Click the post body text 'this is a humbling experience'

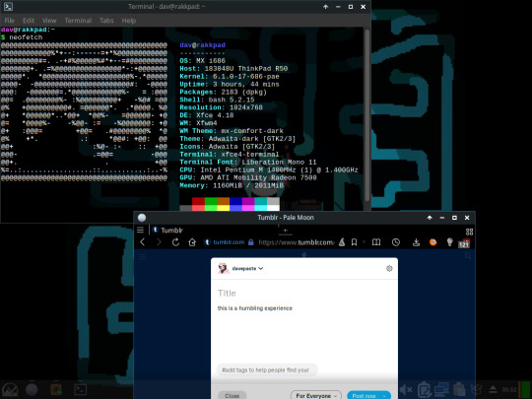coord(255,308)
